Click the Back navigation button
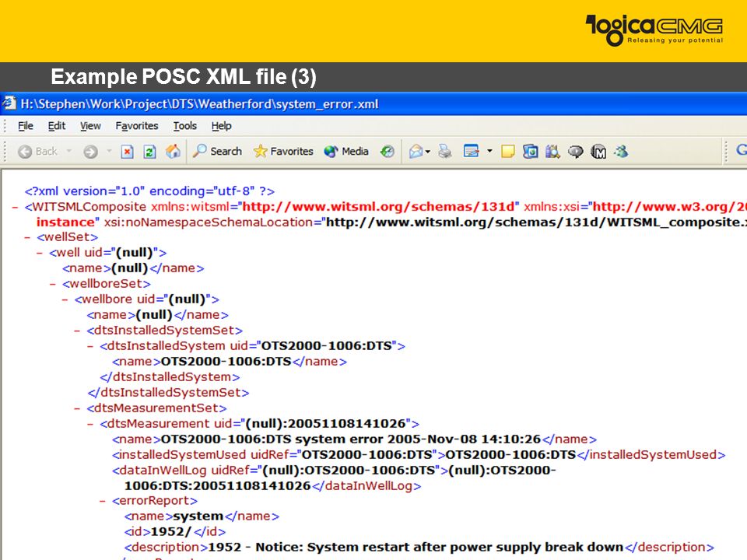The height and width of the screenshot is (560, 747). click(x=37, y=152)
